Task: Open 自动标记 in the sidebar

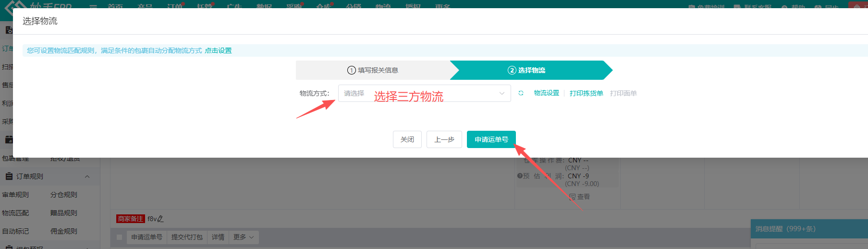Action: [15, 231]
